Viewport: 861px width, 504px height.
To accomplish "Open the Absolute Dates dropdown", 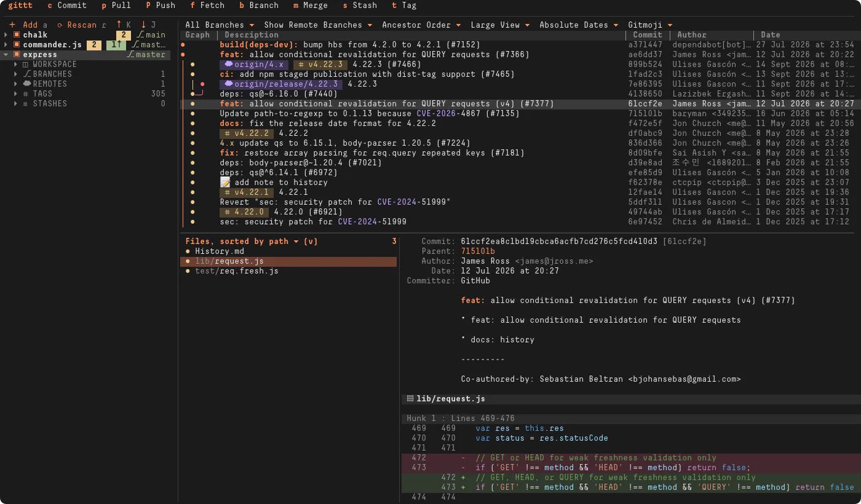I will tap(579, 25).
